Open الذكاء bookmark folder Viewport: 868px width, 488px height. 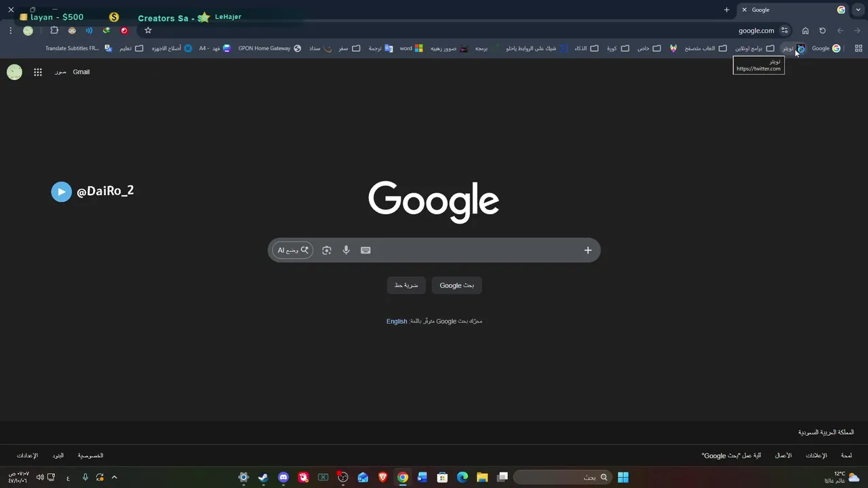pyautogui.click(x=587, y=48)
